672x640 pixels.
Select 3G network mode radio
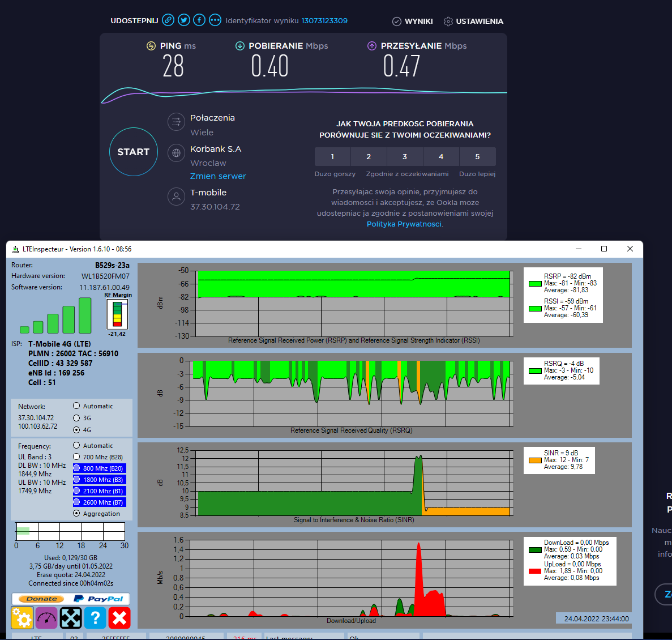76,417
